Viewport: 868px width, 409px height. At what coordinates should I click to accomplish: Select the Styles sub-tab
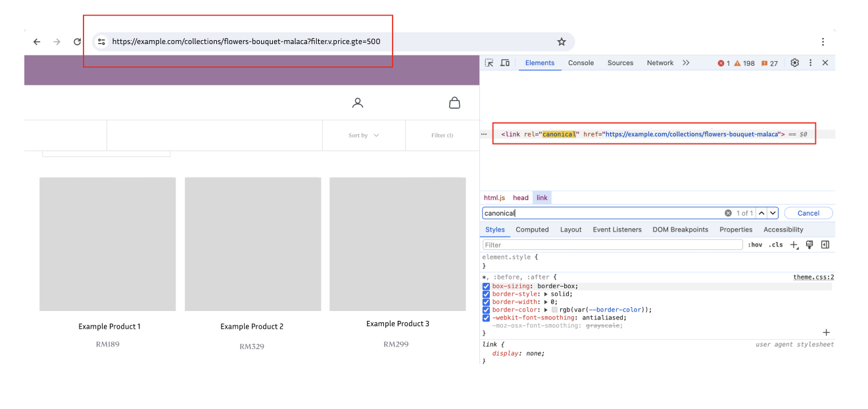[495, 229]
